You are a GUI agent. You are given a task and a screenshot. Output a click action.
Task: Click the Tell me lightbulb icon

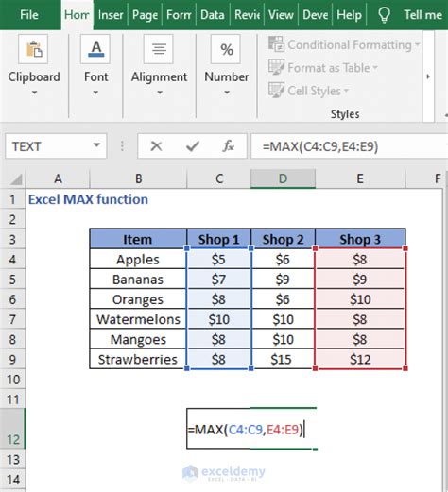[x=384, y=15]
